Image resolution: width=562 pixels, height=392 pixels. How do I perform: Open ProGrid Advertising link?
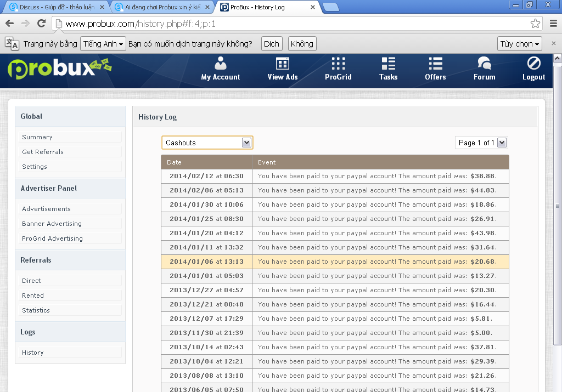click(70, 238)
